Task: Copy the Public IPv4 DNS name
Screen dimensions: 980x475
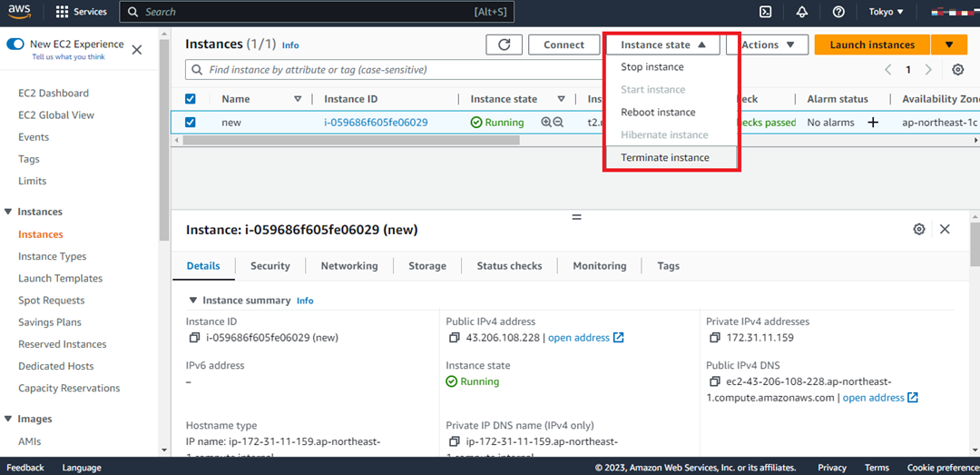Action: click(714, 381)
